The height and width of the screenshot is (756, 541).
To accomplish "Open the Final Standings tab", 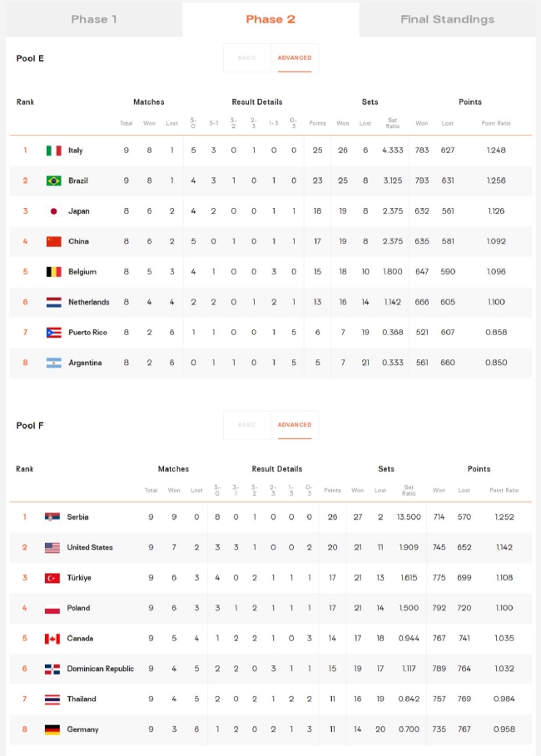I will point(448,19).
